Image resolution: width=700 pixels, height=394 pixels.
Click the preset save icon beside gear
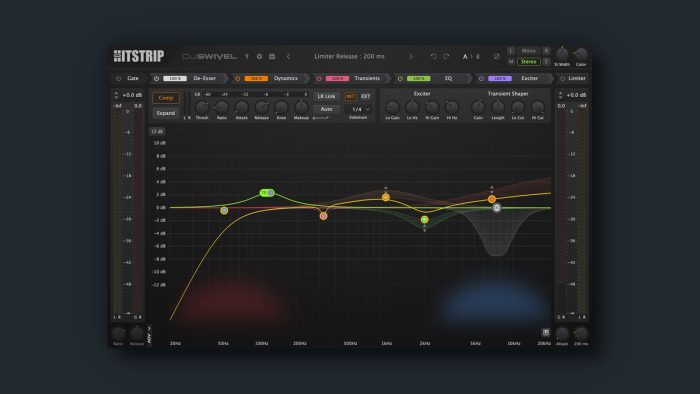(x=272, y=57)
